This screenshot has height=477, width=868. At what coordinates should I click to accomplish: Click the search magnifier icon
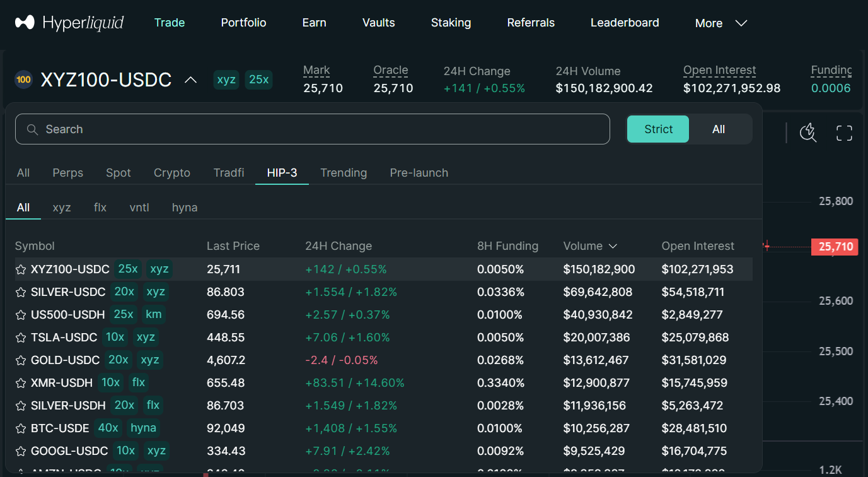[x=33, y=129]
